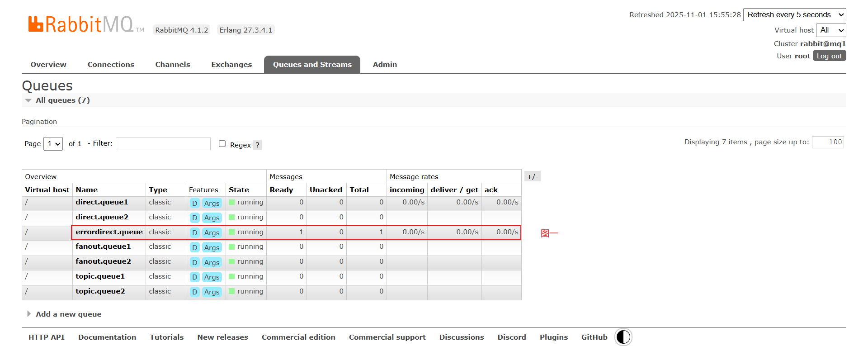The width and height of the screenshot is (868, 346).
Task: Open the Refresh every 5 seconds dropdown
Action: tap(794, 14)
